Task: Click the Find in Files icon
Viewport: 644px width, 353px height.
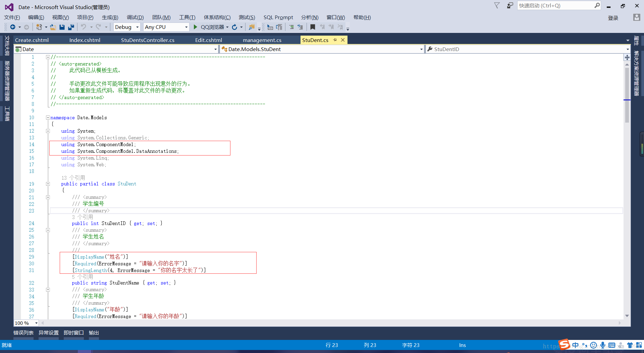Action: (x=252, y=27)
